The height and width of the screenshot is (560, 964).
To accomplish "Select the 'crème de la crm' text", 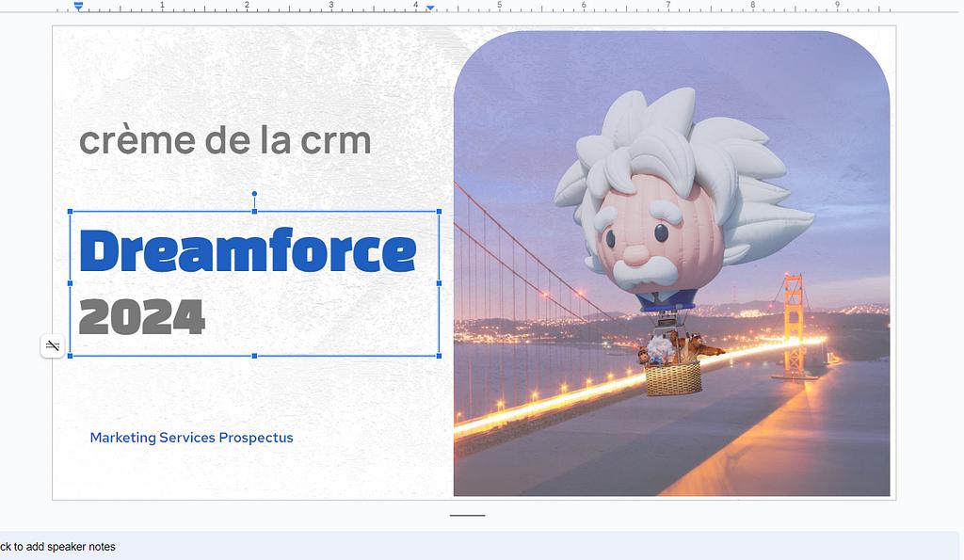I will 225,140.
